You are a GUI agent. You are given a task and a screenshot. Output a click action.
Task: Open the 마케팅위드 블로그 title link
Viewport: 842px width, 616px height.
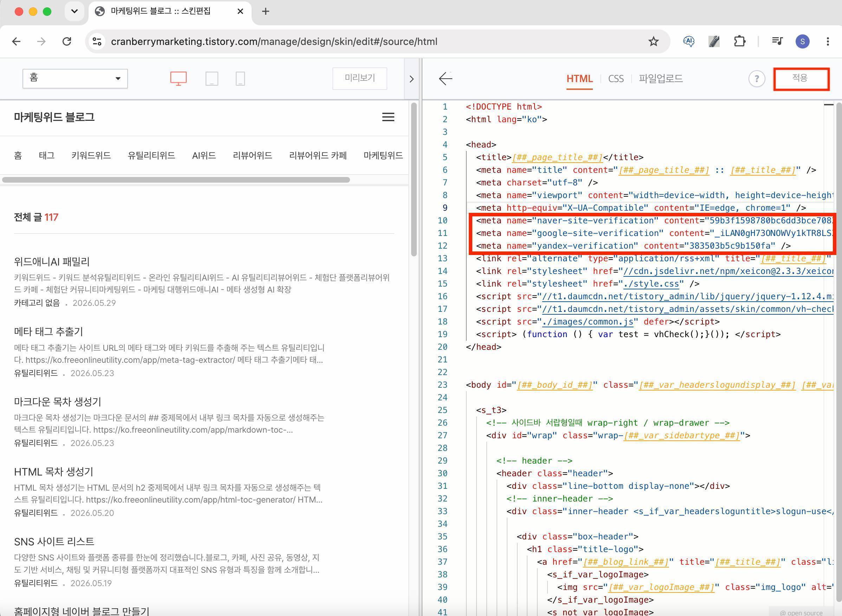54,117
